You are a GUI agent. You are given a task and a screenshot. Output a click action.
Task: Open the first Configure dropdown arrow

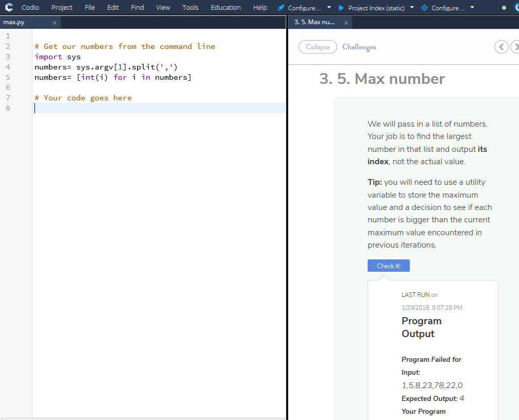click(328, 8)
